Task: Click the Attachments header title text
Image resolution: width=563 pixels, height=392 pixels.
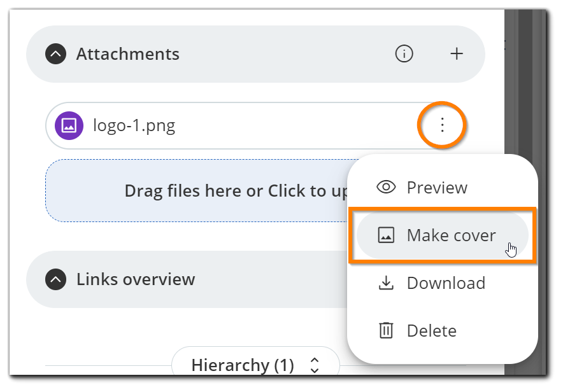Action: [x=128, y=54]
